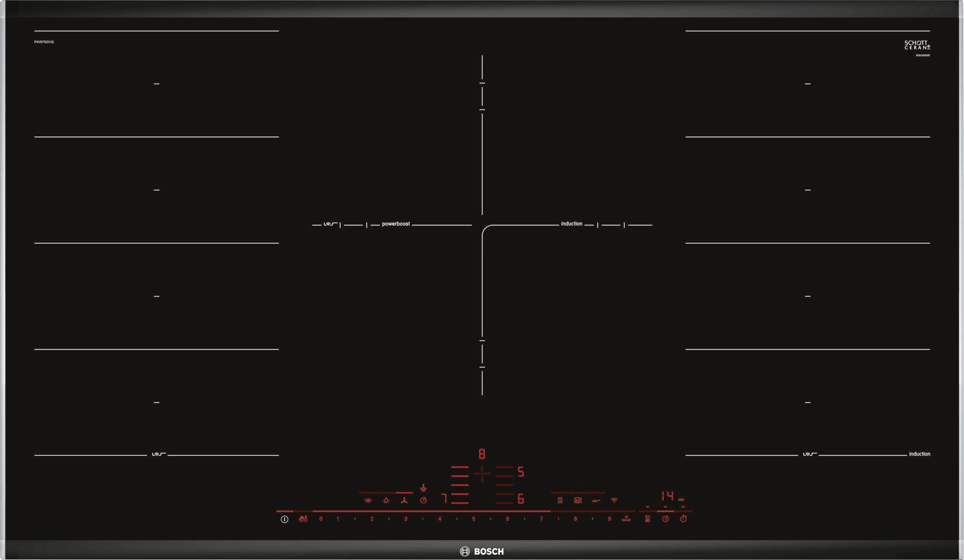Toggle the Wi-Fi Home Connect symbol

pos(614,501)
